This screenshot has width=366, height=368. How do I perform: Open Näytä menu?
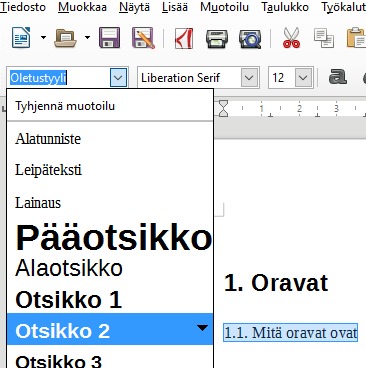click(134, 7)
